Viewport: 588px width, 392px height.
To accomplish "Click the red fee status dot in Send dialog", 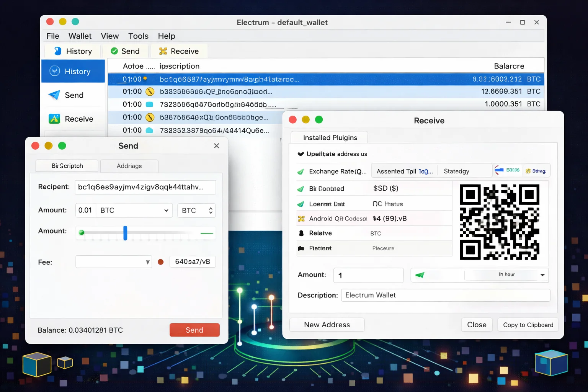I will (160, 262).
